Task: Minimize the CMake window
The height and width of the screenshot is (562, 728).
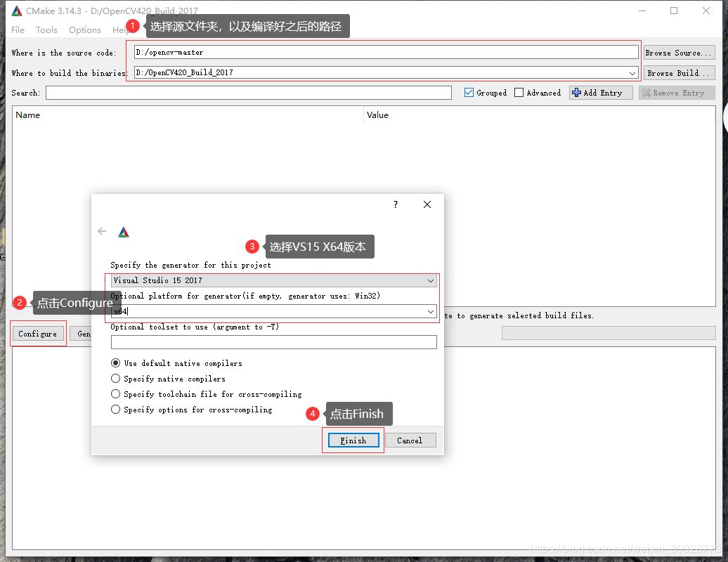Action: click(642, 11)
